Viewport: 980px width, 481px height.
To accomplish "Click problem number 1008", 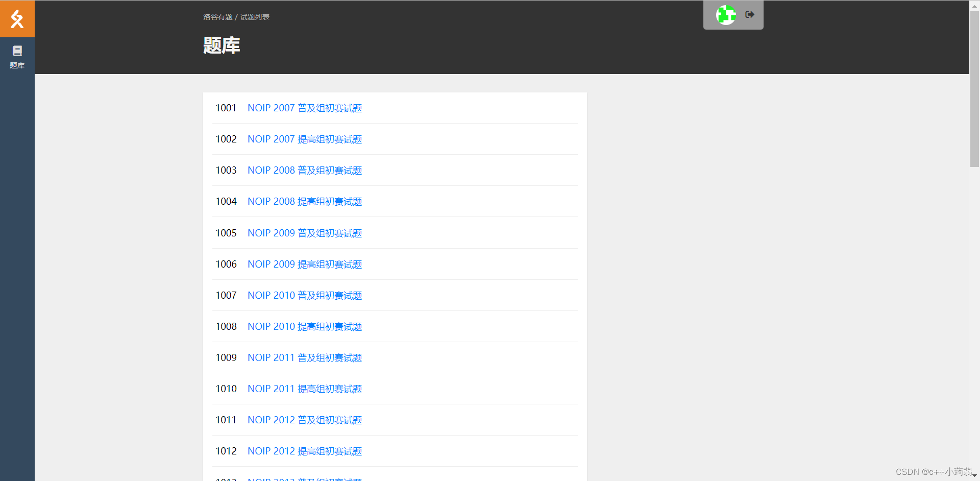I will click(226, 327).
